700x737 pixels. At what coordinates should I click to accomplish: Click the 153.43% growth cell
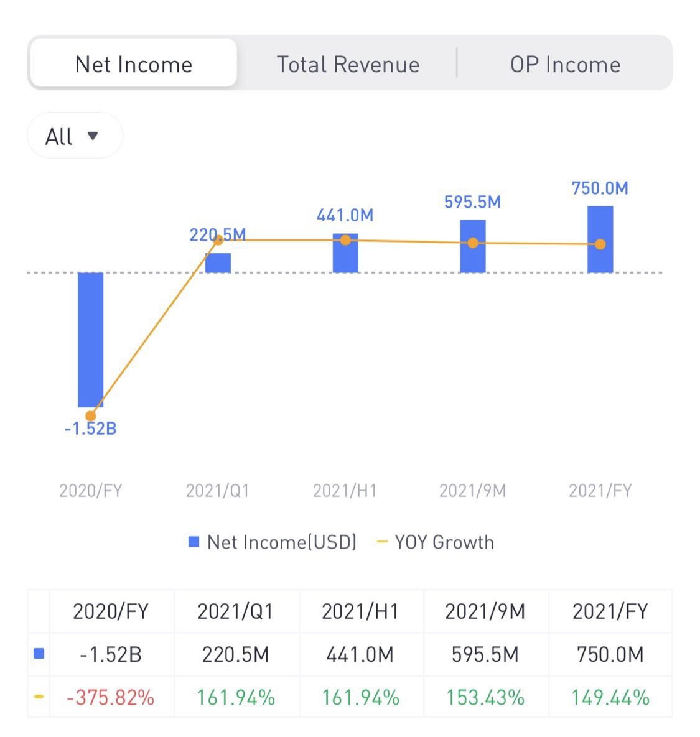tap(485, 697)
